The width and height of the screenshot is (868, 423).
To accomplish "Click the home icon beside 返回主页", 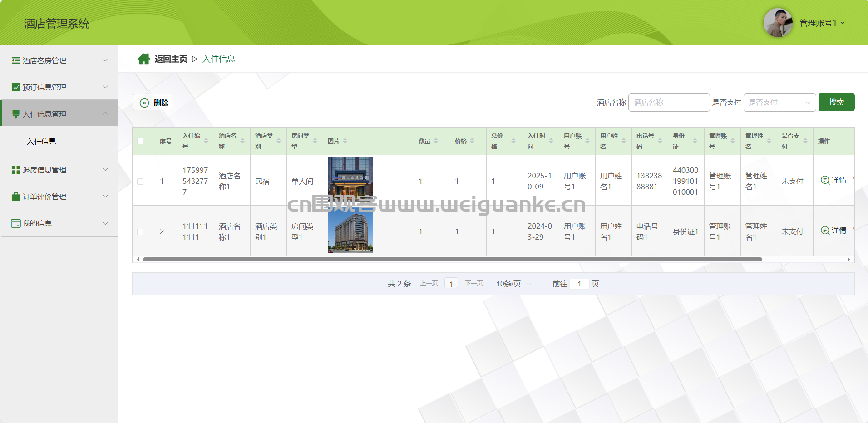I will [143, 59].
